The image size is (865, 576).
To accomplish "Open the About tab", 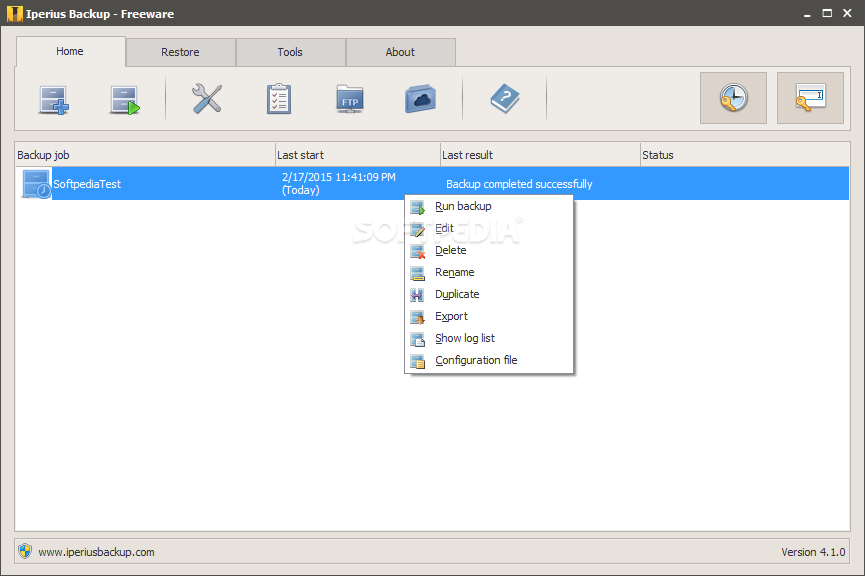I will coord(401,52).
